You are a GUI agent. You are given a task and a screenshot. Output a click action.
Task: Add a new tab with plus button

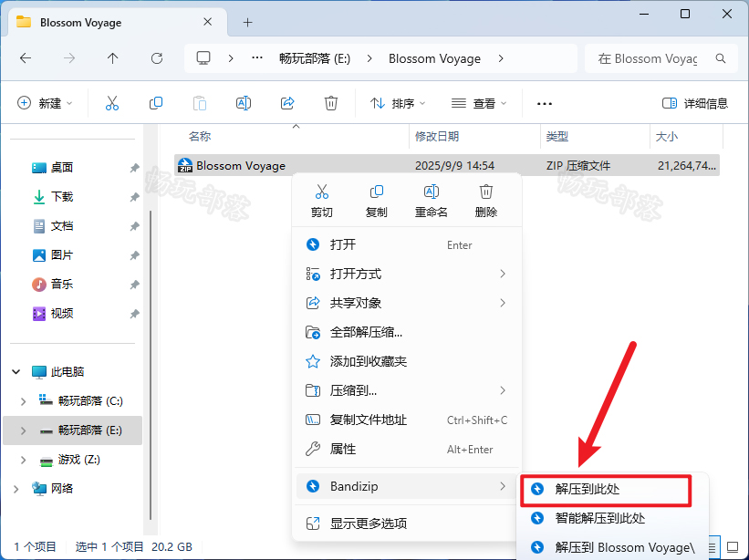pos(247,23)
